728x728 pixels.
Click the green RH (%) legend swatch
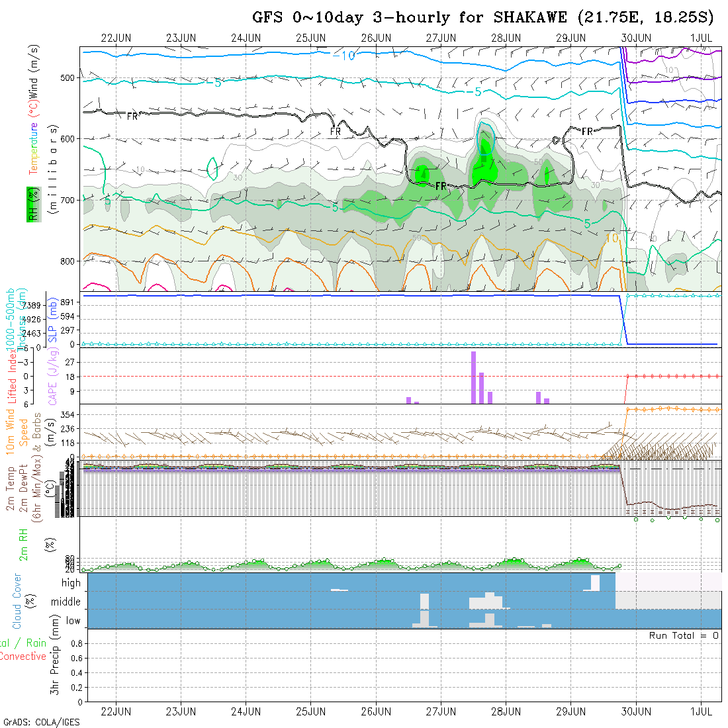31,204
